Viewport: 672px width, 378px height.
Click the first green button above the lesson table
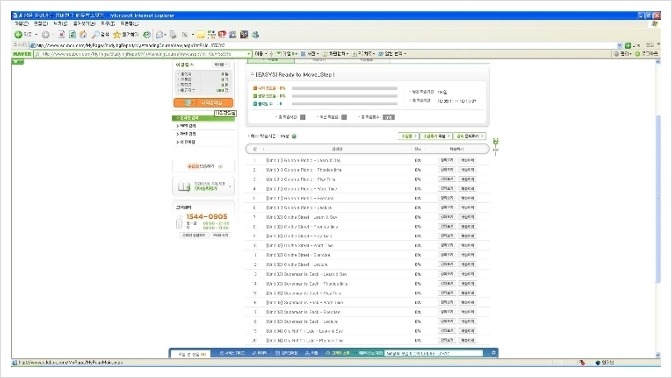point(408,136)
